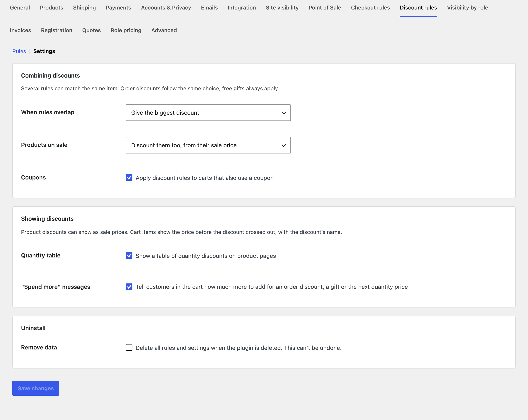Toggle the Quantity table checkbox
The image size is (528, 420).
tap(129, 255)
